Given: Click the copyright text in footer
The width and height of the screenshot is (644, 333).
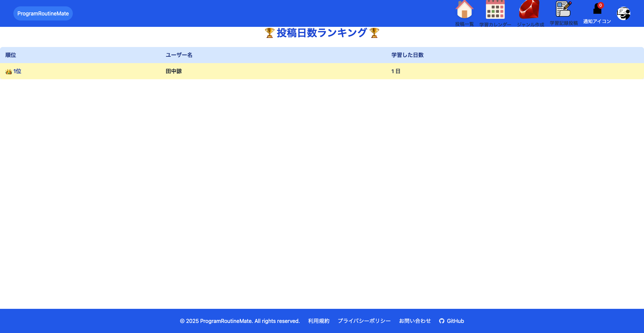Looking at the screenshot, I should click(240, 321).
